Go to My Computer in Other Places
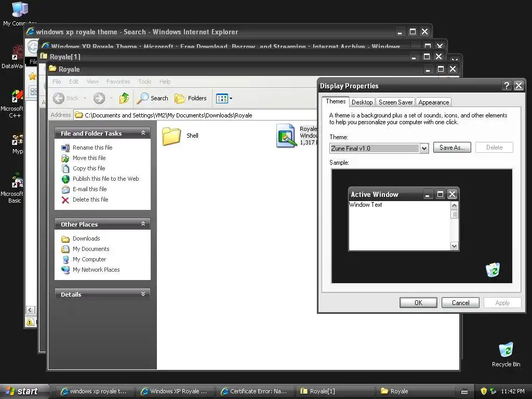The height and width of the screenshot is (399, 532). click(x=89, y=259)
